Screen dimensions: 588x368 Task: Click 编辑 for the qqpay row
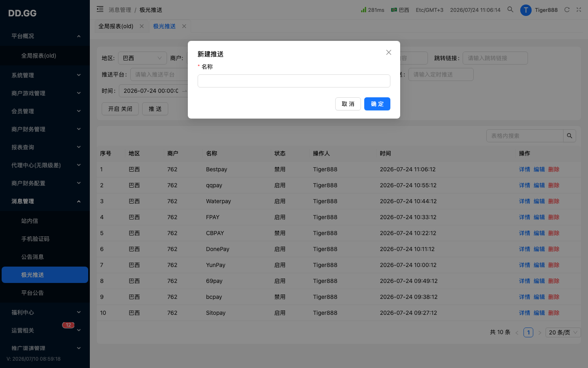pos(539,185)
